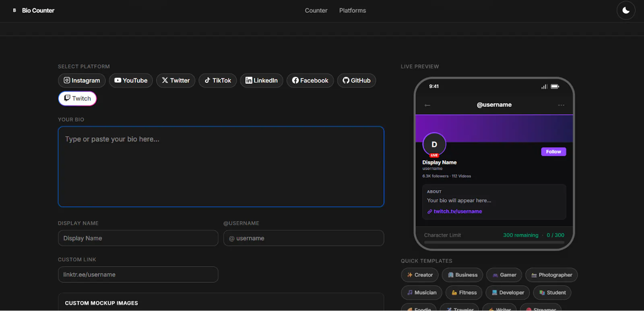Viewport: 644px width, 311px height.
Task: Click the Bio Counter logo badge
Action: 14,10
